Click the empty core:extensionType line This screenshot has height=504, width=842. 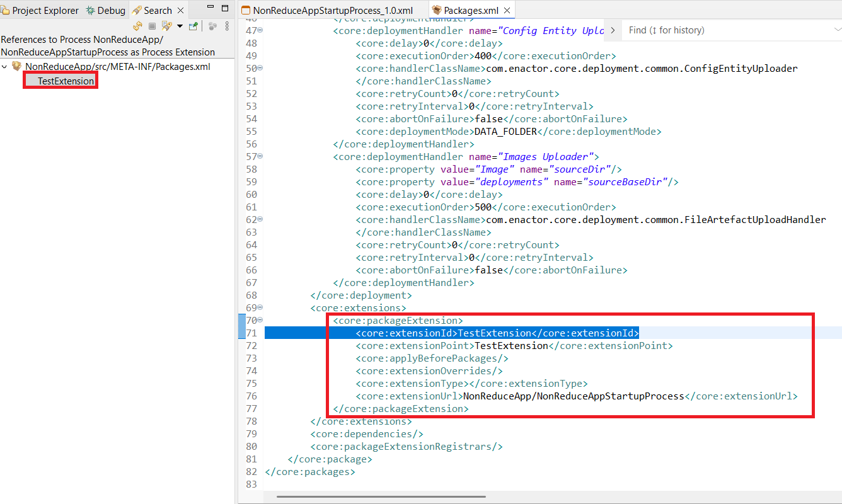[x=472, y=384]
